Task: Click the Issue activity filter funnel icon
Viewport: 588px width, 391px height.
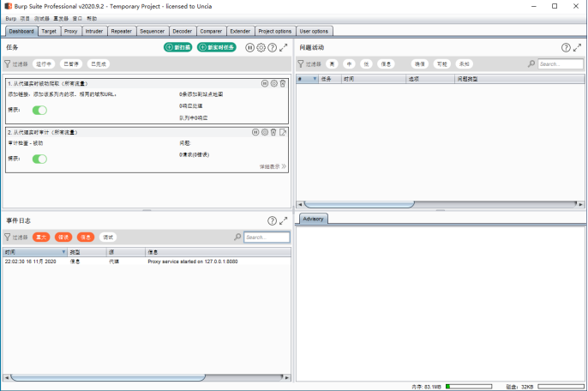Action: click(x=301, y=63)
